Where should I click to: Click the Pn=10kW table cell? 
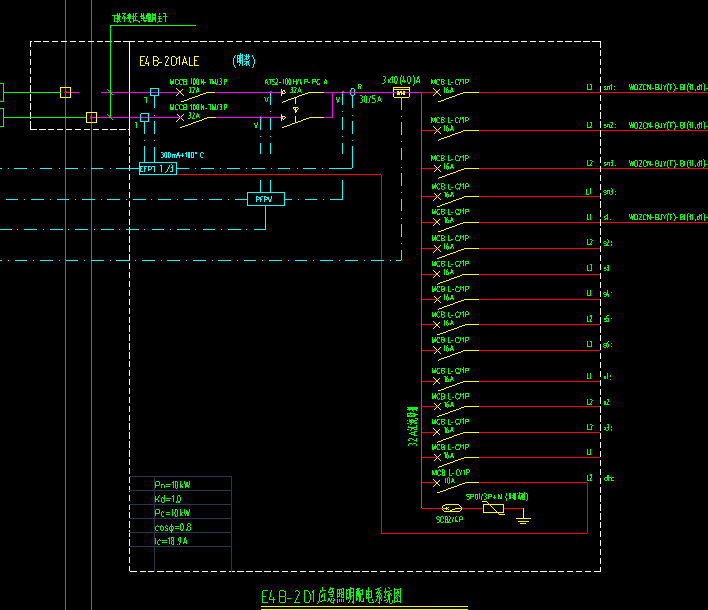(172, 485)
